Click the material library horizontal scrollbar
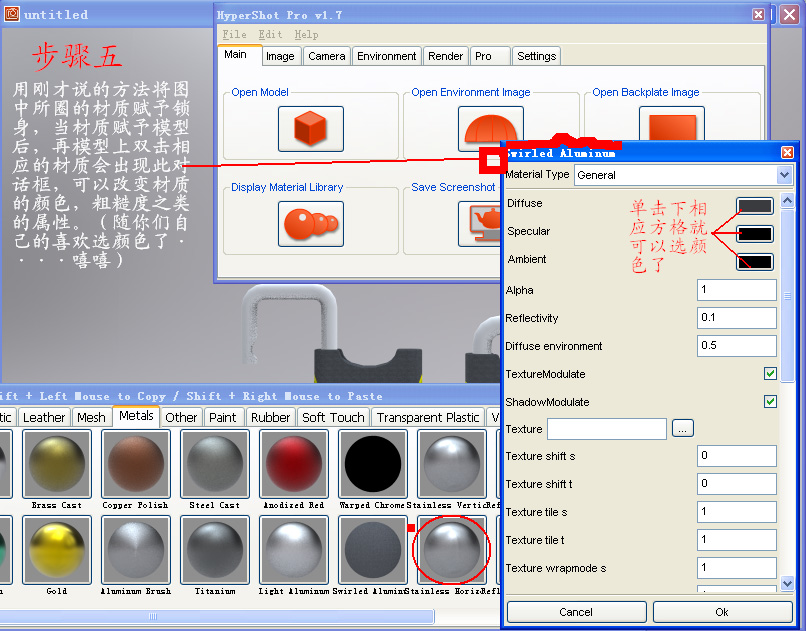Viewport: 806px width, 631px height. click(x=216, y=616)
